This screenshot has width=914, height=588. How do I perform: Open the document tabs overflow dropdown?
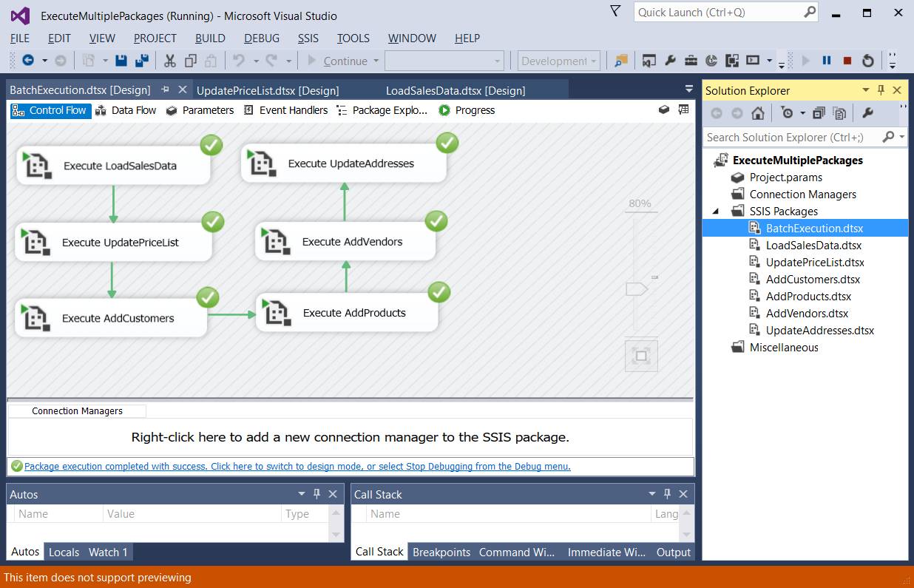point(689,89)
